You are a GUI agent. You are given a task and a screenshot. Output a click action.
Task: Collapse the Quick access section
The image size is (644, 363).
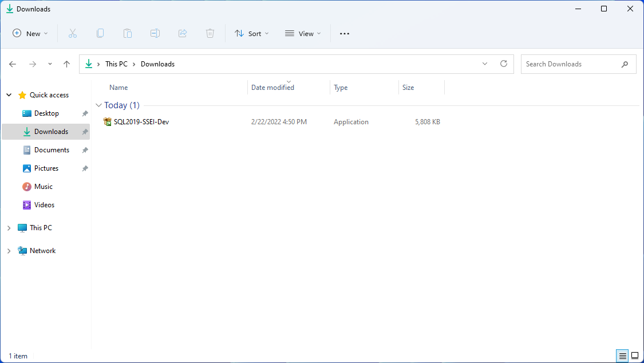(9, 94)
